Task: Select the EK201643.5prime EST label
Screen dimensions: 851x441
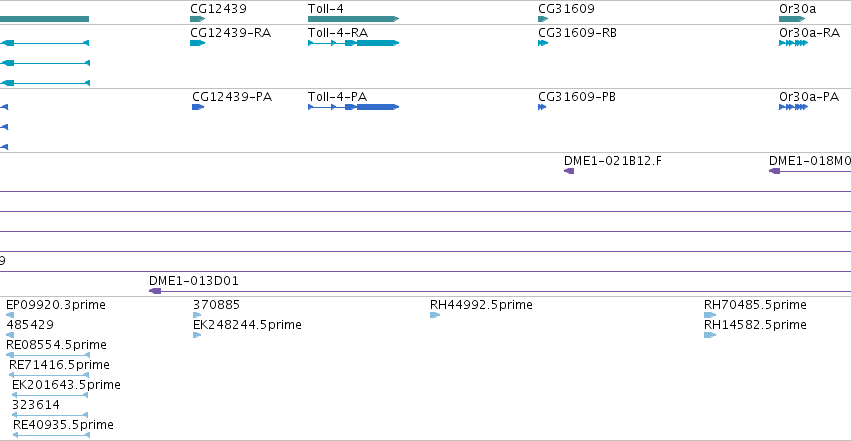Action: tap(66, 385)
